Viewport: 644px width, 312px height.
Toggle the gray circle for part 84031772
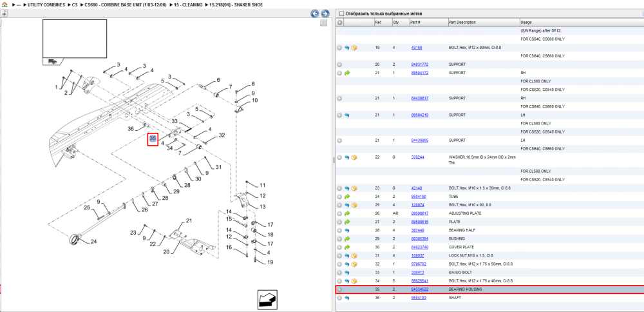coord(339,64)
